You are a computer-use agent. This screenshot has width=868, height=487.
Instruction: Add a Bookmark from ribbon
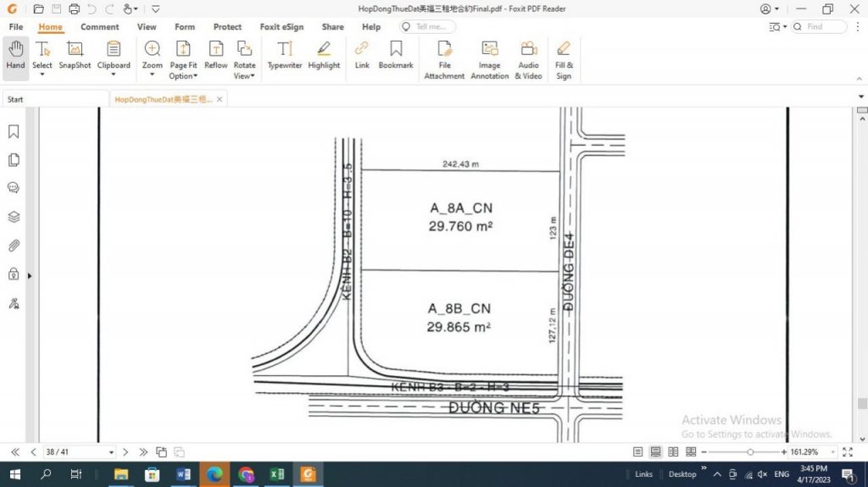pyautogui.click(x=396, y=55)
